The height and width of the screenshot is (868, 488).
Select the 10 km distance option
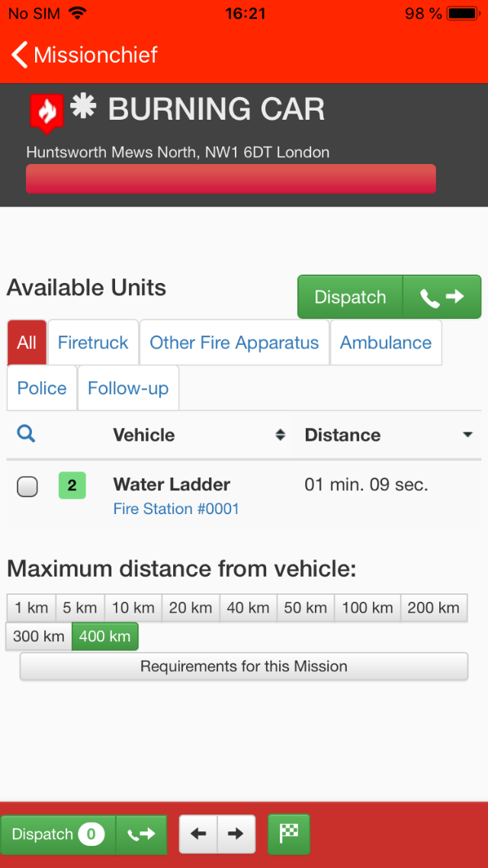(x=133, y=608)
